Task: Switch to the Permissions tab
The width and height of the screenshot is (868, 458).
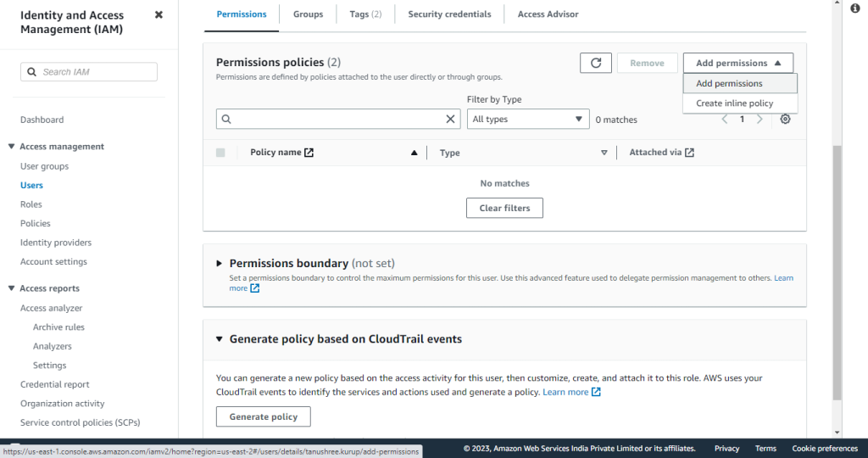Action: tap(242, 14)
